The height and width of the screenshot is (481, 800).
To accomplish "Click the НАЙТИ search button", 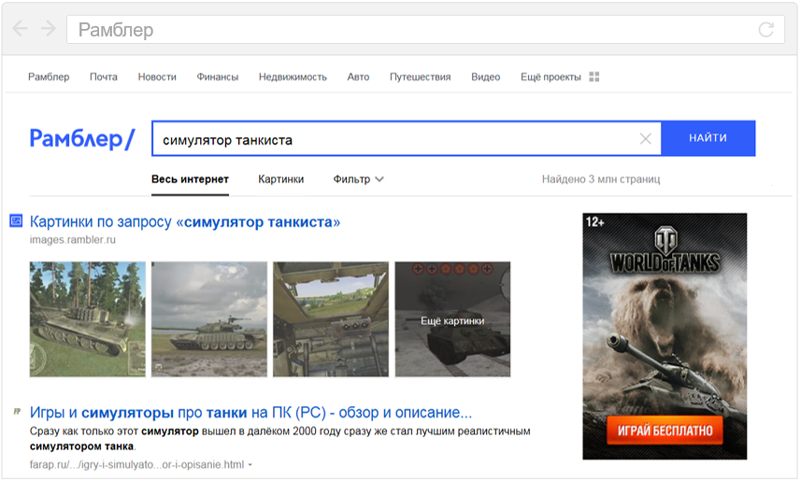I will tap(708, 138).
